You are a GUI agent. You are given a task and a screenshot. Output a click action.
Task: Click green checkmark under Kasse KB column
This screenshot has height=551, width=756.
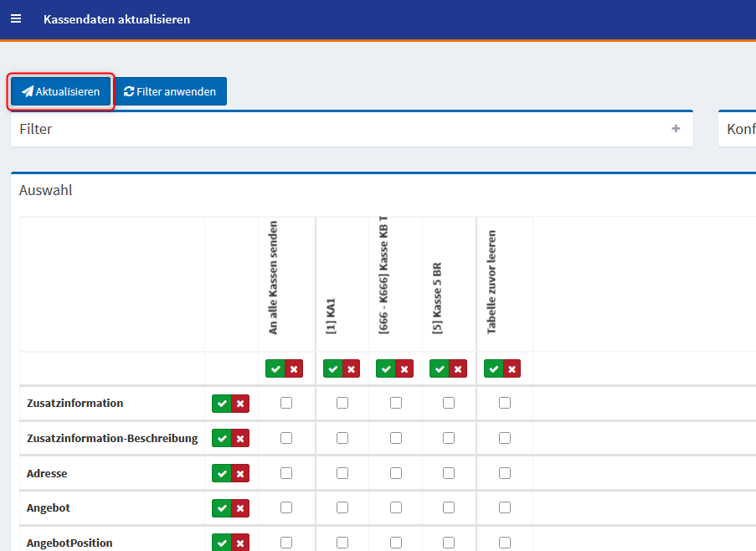pyautogui.click(x=386, y=368)
